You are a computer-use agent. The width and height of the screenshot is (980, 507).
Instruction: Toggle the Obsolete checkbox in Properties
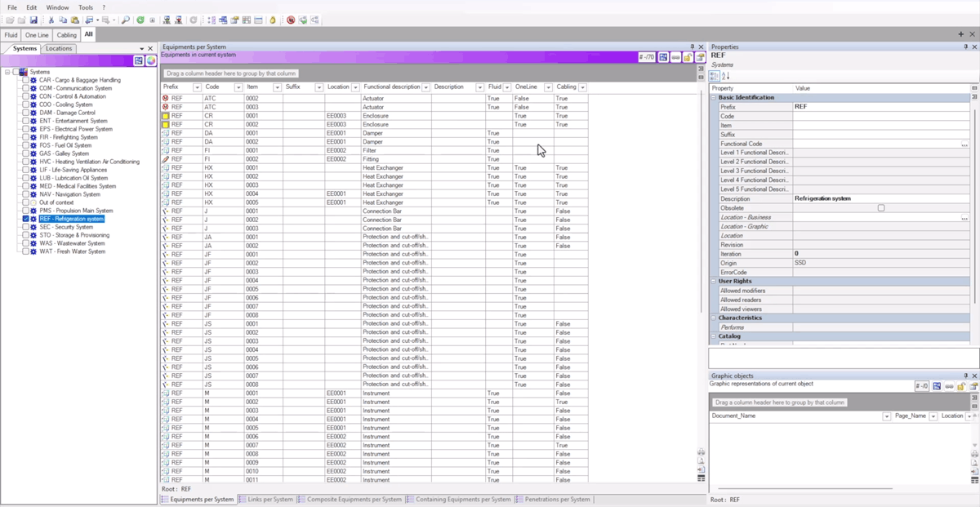880,208
